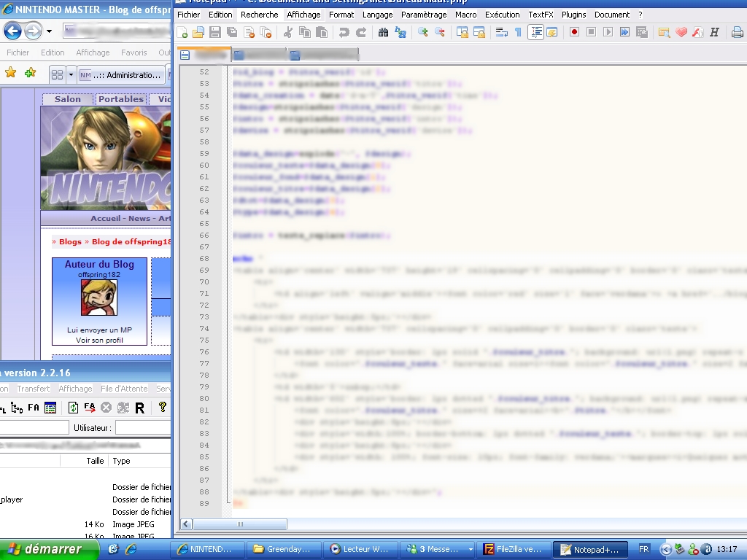Follow the red Blogs breadcrumb link
Image resolution: width=747 pixels, height=560 pixels.
(70, 241)
